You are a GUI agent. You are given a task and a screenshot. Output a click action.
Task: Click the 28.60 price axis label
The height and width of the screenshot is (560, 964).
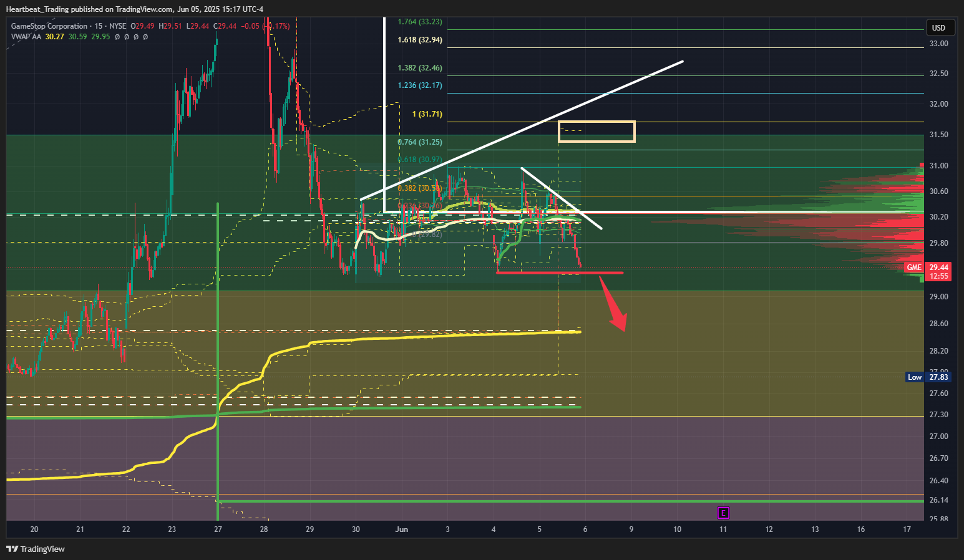938,324
